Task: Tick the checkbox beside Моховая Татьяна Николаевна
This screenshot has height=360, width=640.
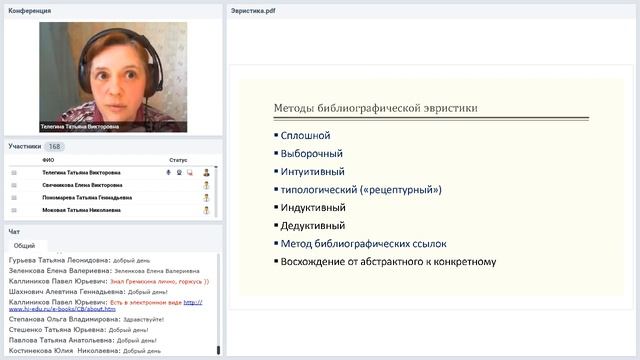Action: [14, 211]
